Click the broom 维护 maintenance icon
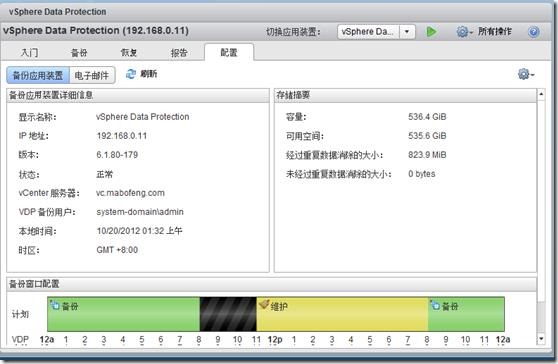Screen dimensions: 558x364 (264, 304)
